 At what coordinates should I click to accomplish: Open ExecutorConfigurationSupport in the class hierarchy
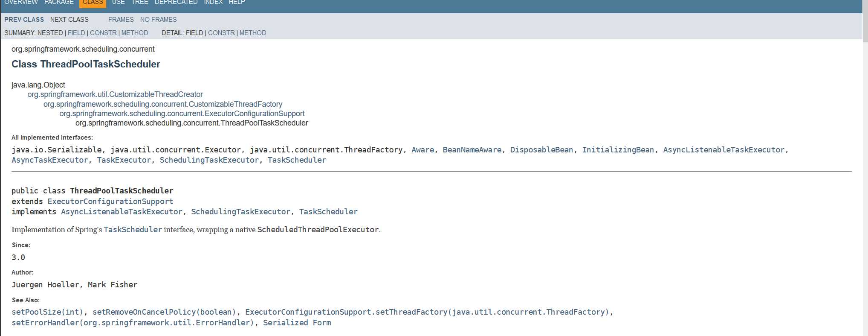(x=182, y=114)
